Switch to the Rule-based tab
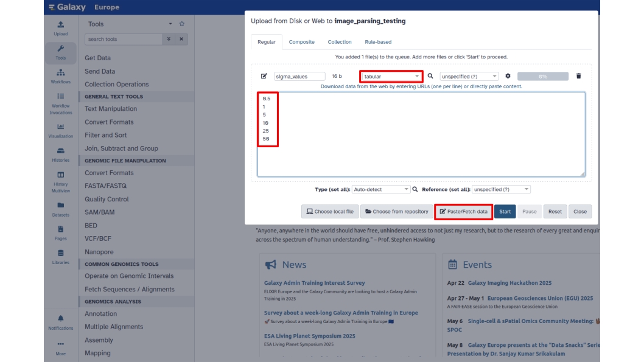644x362 pixels. tap(378, 42)
